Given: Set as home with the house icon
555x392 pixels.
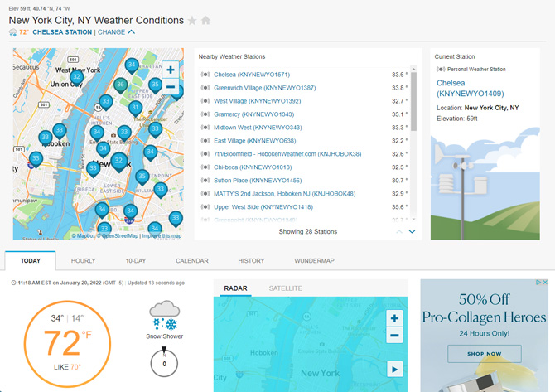Looking at the screenshot, I should coord(205,21).
